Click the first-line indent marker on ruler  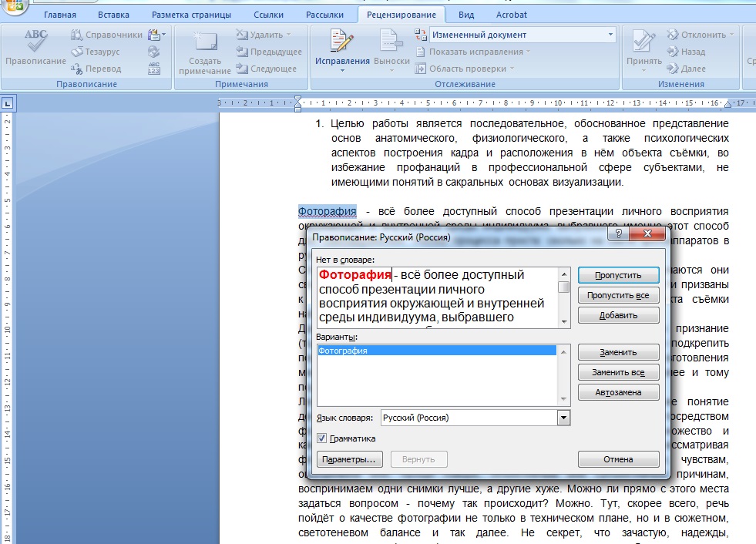tap(298, 99)
